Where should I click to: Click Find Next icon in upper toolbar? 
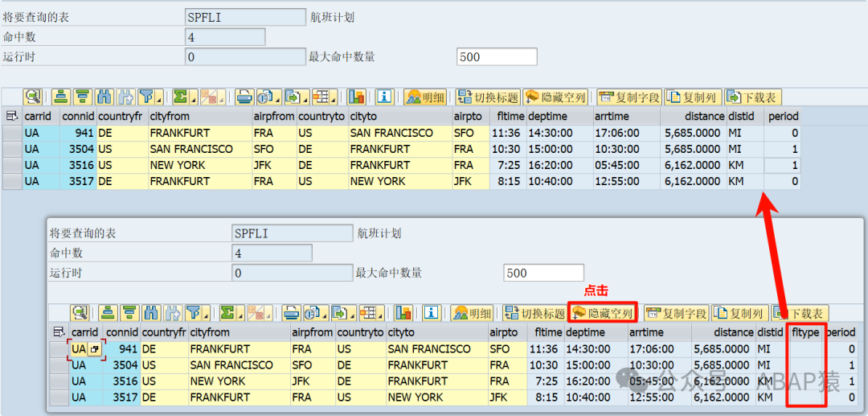(125, 97)
